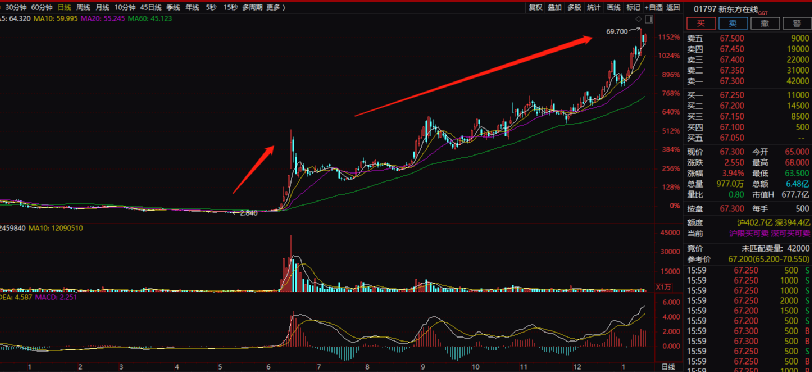Click the 参考价 67.200 reference price row
Image resolution: width=812 pixels, height=372 pixels.
pyautogui.click(x=748, y=259)
